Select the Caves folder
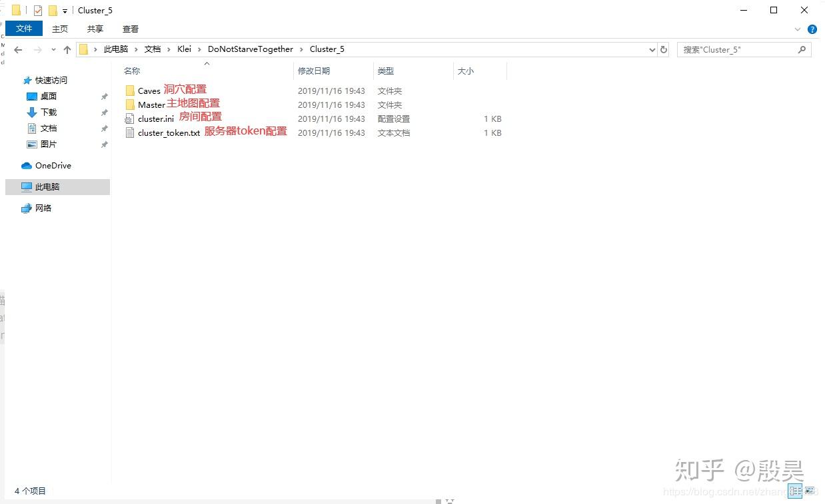Viewport: 825px width, 504px height. [x=149, y=91]
